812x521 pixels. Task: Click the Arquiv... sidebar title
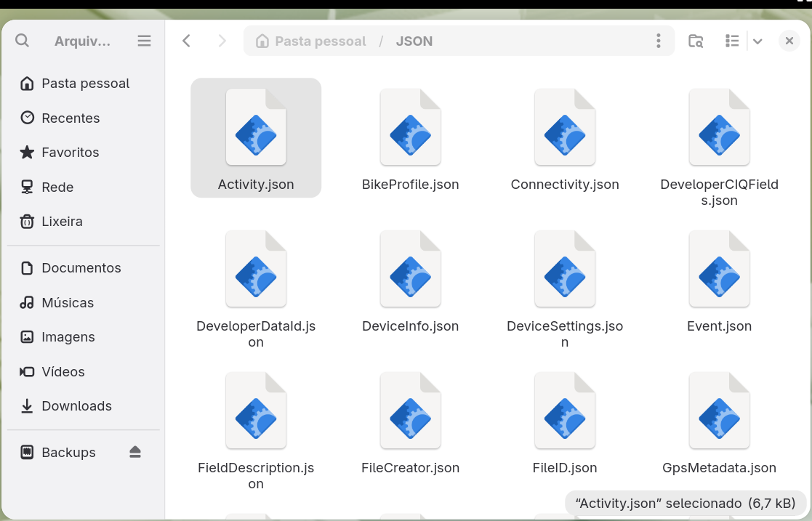click(82, 41)
